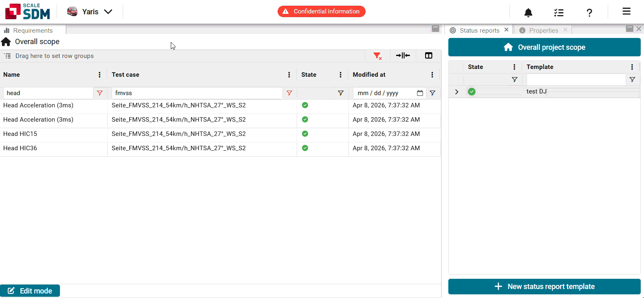
Task: Click the home icon beside Overall scope
Action: click(x=6, y=42)
